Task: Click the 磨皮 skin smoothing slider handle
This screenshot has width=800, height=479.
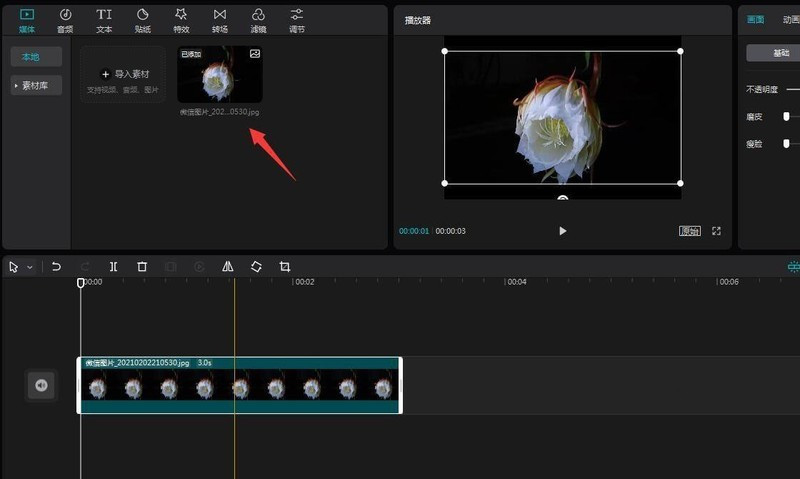Action: pyautogui.click(x=786, y=117)
